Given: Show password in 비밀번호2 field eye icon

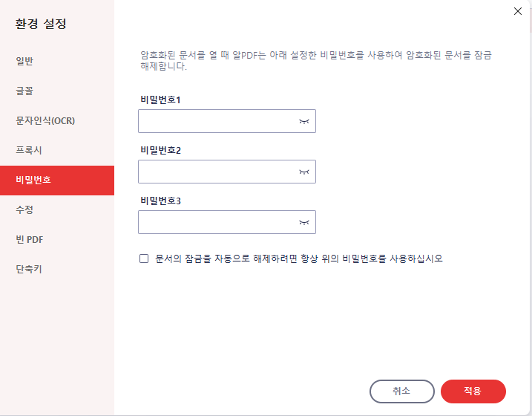Looking at the screenshot, I should [304, 172].
